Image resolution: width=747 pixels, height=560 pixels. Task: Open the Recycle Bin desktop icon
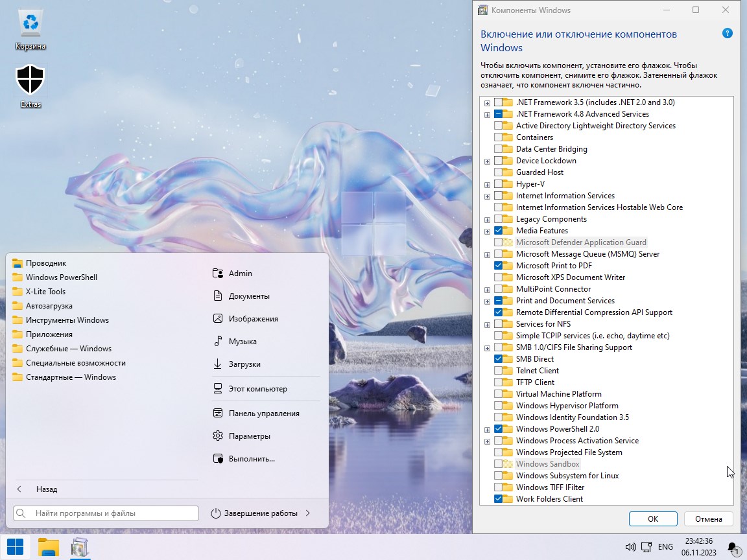[x=30, y=25]
